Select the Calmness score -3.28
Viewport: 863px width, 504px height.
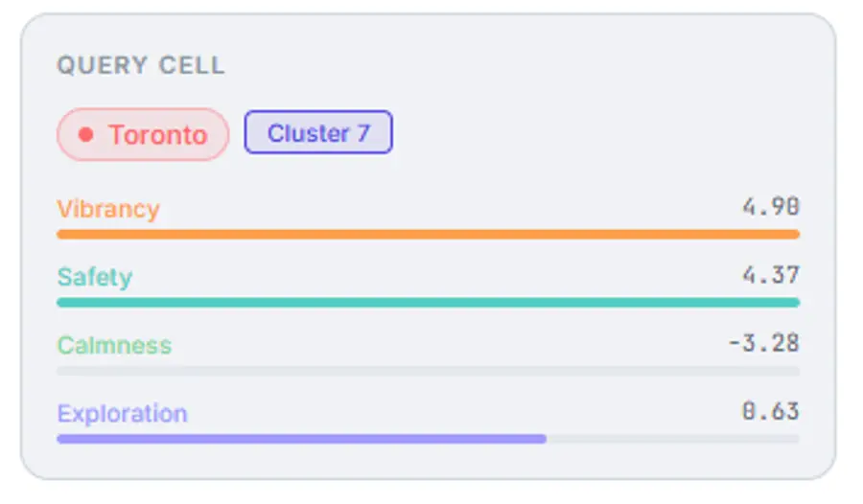[763, 343]
